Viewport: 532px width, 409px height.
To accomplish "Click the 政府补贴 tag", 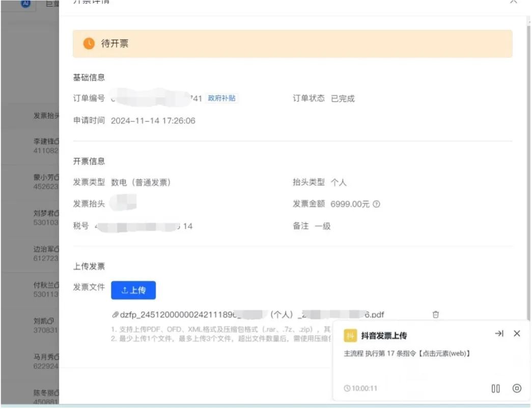I will 222,98.
